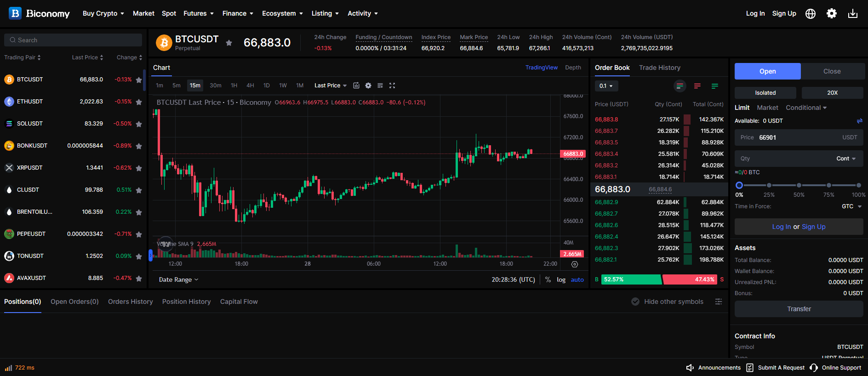Click the Isolated margin mode button
Viewport: 868px width, 376px height.
point(765,93)
